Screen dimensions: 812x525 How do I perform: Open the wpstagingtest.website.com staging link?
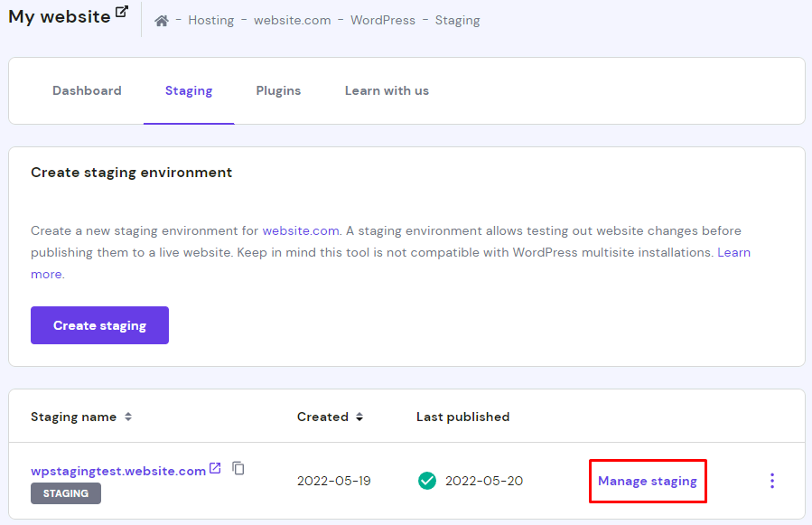point(118,471)
